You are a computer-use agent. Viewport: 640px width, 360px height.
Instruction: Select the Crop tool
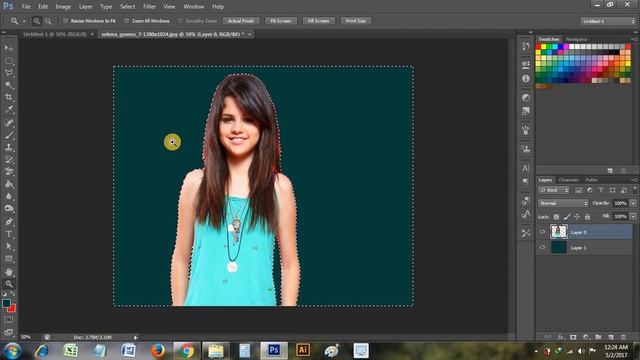[9, 98]
